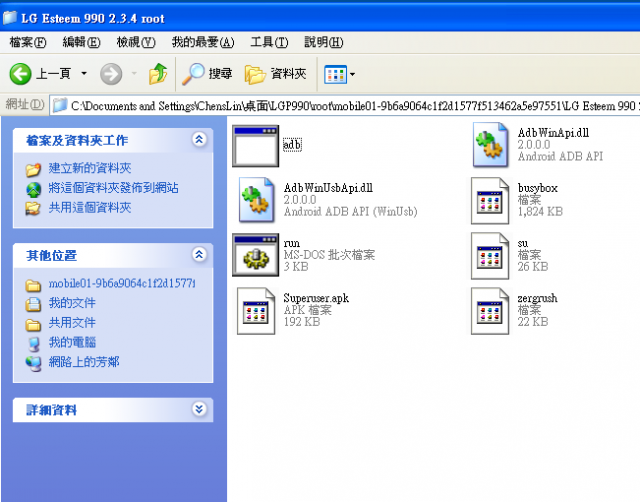Select the adb executable icon
This screenshot has height=502, width=640.
256,146
